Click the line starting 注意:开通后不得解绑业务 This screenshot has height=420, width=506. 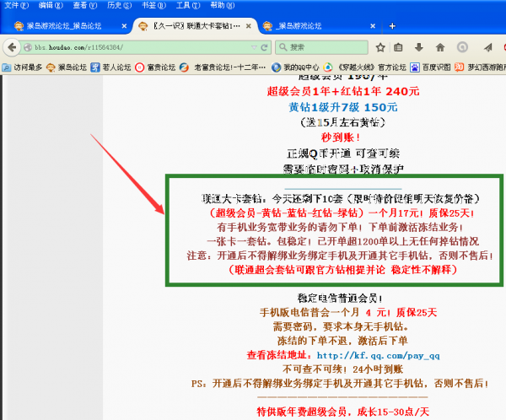[x=340, y=256]
